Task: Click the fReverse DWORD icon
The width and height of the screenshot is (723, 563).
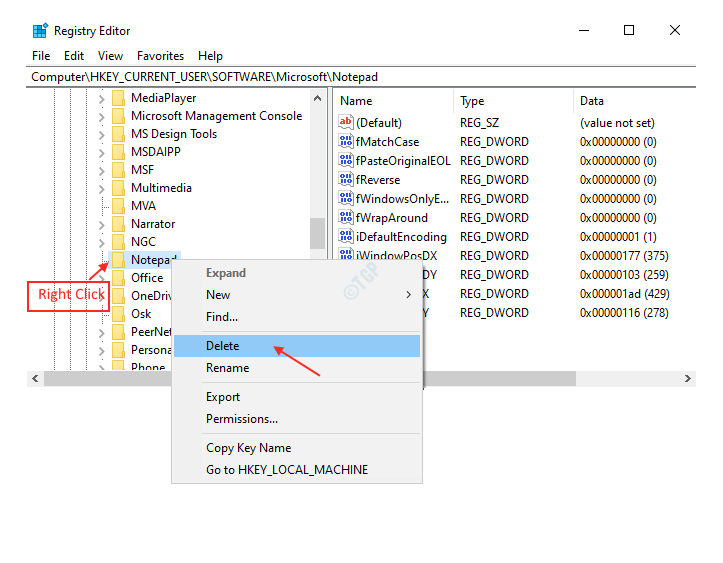Action: click(345, 179)
